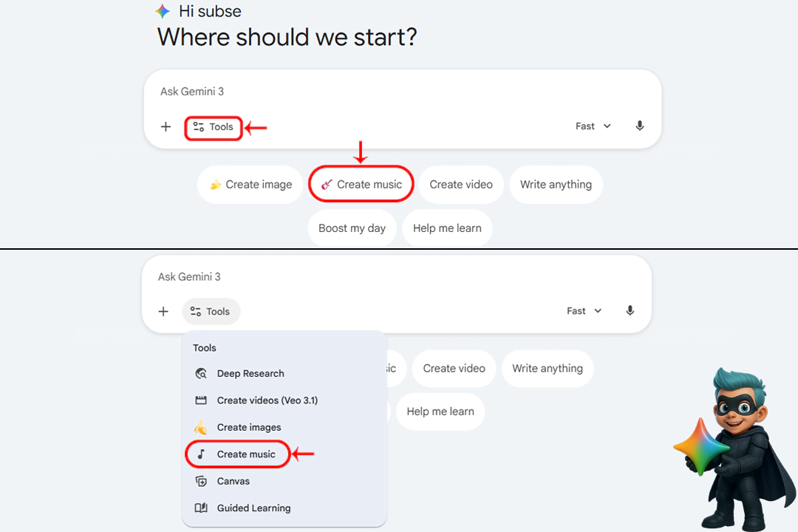
Task: Click the banana icon for Create images in Tools menu
Action: 200,427
